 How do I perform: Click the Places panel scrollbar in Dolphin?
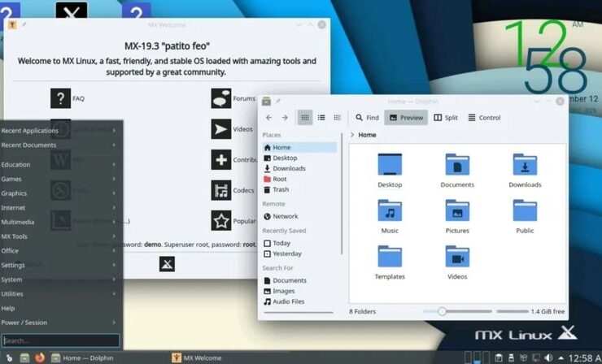tap(342, 193)
